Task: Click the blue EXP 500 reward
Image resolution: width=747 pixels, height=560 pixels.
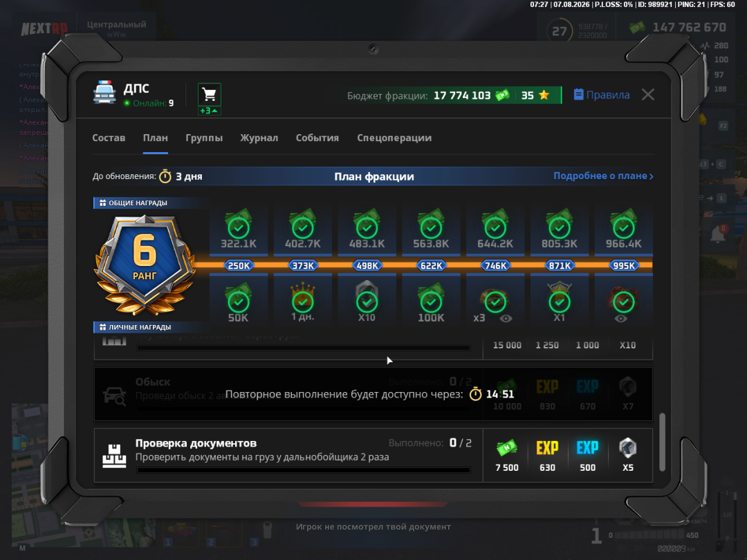Action: tap(587, 447)
